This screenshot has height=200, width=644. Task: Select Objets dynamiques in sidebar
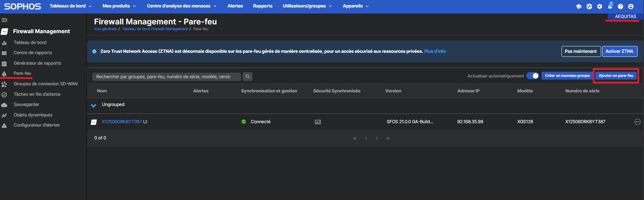click(x=33, y=115)
